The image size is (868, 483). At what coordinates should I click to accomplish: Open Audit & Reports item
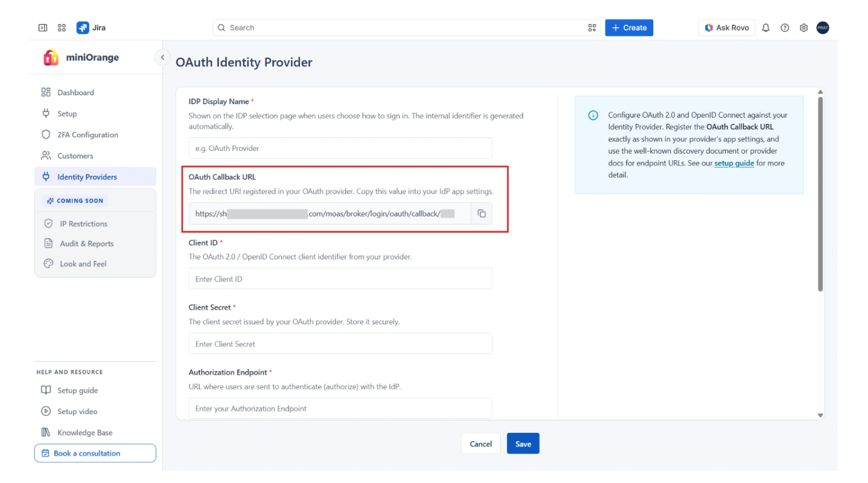(95, 243)
